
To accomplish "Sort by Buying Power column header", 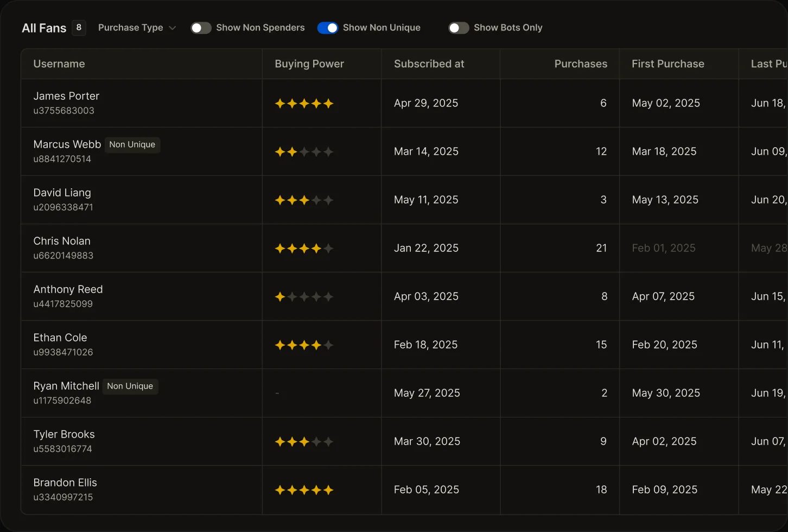I will tap(309, 64).
